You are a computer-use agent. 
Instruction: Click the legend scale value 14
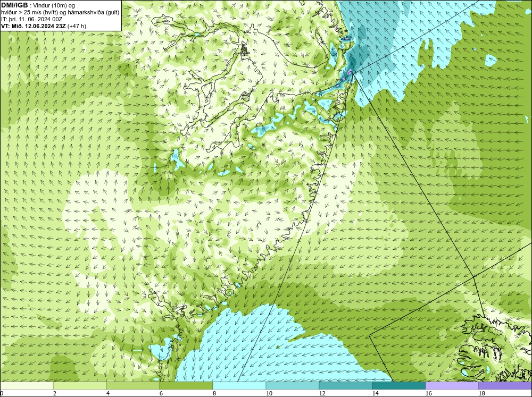(375, 393)
